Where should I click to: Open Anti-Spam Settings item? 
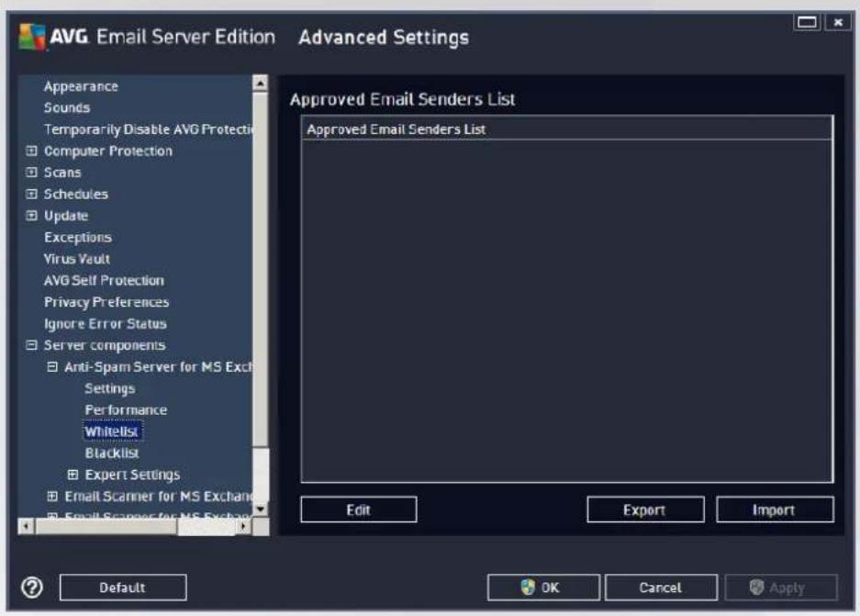[110, 388]
